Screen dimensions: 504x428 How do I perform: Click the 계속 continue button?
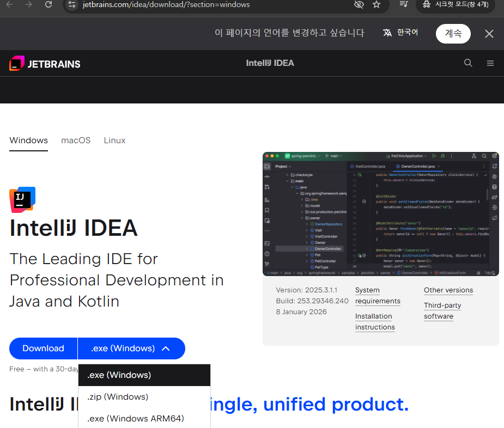point(453,33)
